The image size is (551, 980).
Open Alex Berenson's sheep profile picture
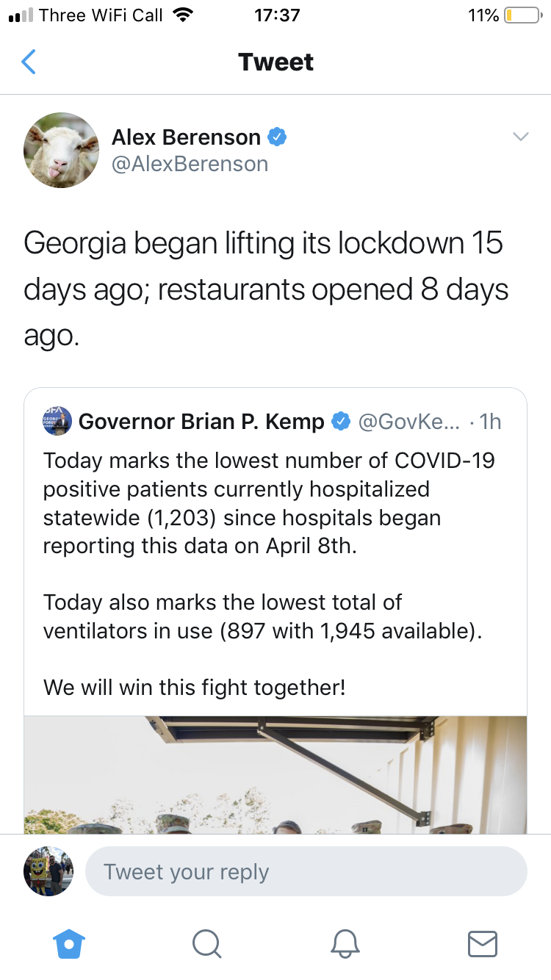click(61, 150)
